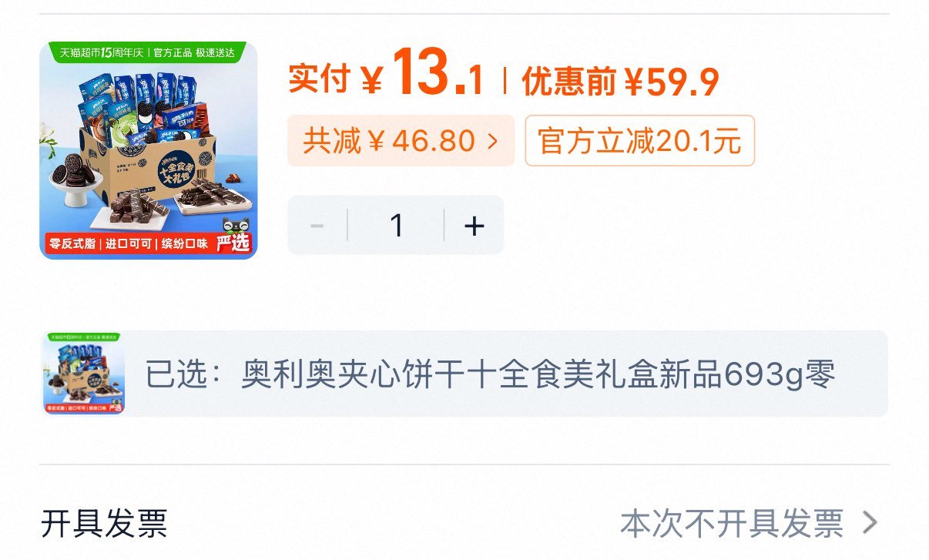Click the Oreo cookie plate in product photo
929x560 pixels.
pos(76,178)
